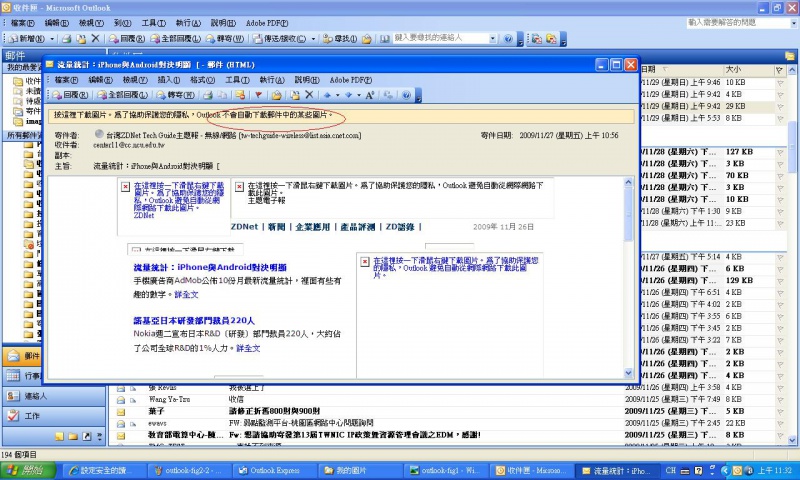Image resolution: width=800 pixels, height=480 pixels.
Task: Open the New (新增) button dropdown arrow
Action: pos(52,38)
